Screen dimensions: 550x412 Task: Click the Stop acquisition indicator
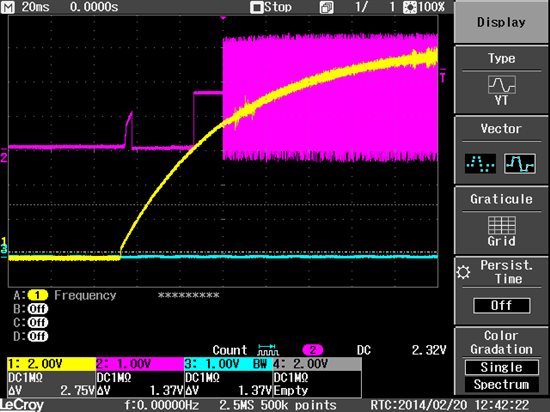[x=271, y=7]
